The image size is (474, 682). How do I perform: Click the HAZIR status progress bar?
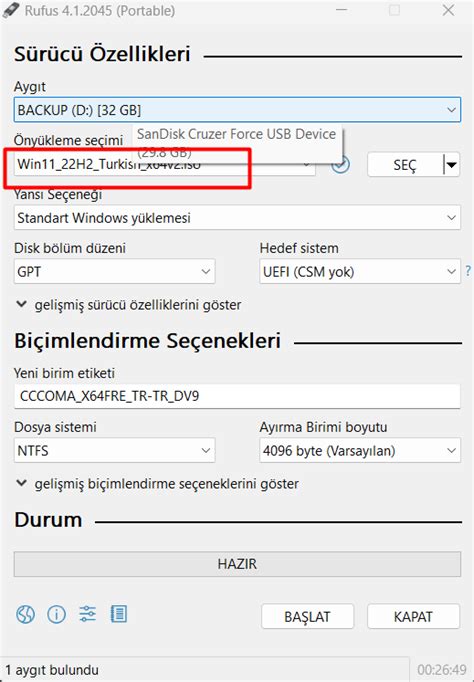click(x=237, y=564)
